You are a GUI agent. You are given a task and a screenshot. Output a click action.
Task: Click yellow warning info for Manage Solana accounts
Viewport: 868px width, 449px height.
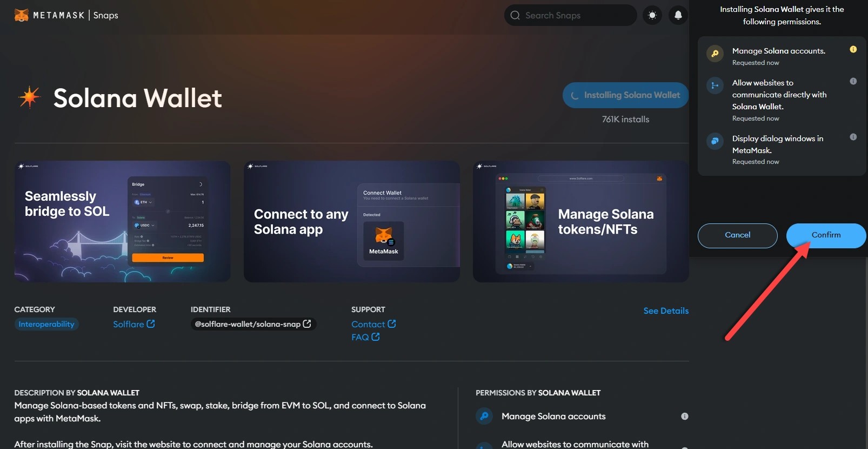coord(853,49)
